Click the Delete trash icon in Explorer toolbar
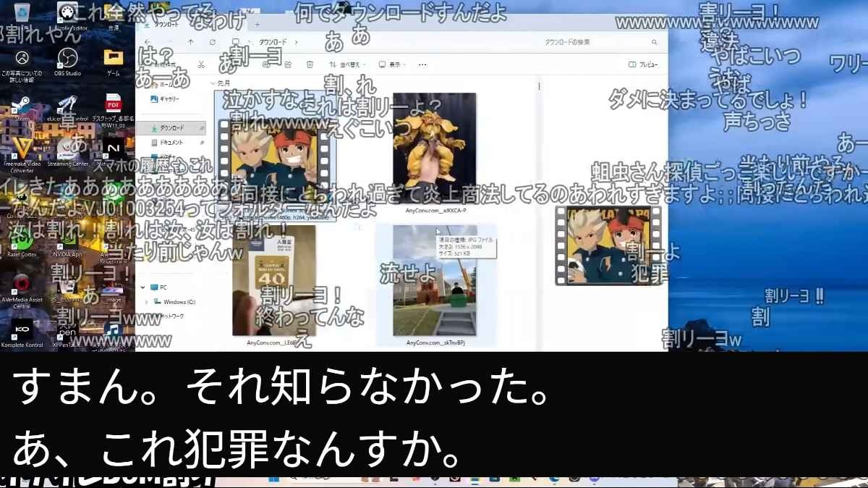This screenshot has width=868, height=488. [x=310, y=64]
